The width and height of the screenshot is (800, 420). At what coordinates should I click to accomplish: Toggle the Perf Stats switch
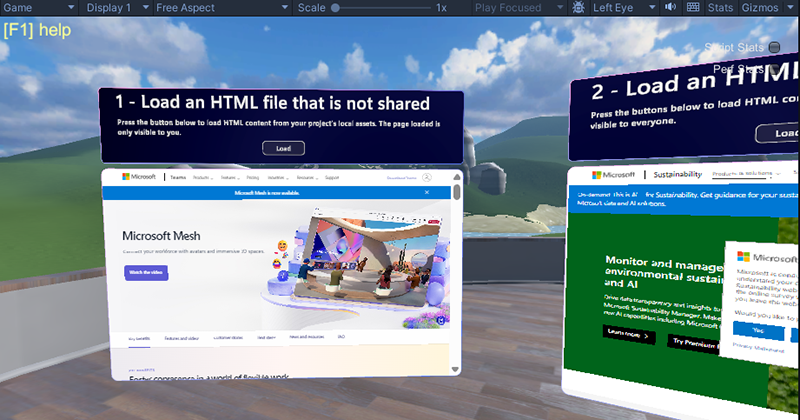coord(773,69)
